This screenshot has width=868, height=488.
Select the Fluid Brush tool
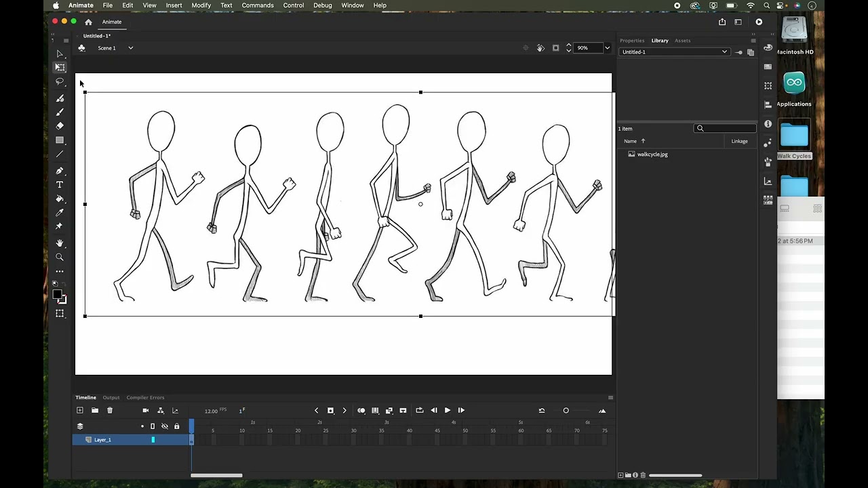point(60,98)
